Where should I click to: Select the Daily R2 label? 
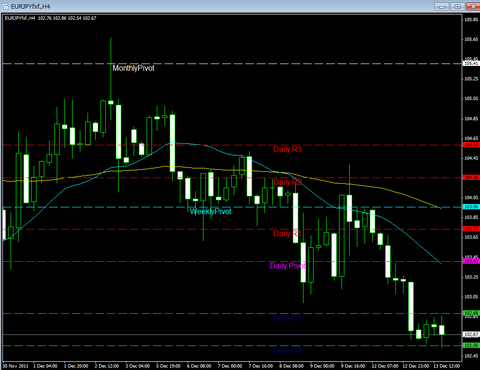tap(287, 182)
